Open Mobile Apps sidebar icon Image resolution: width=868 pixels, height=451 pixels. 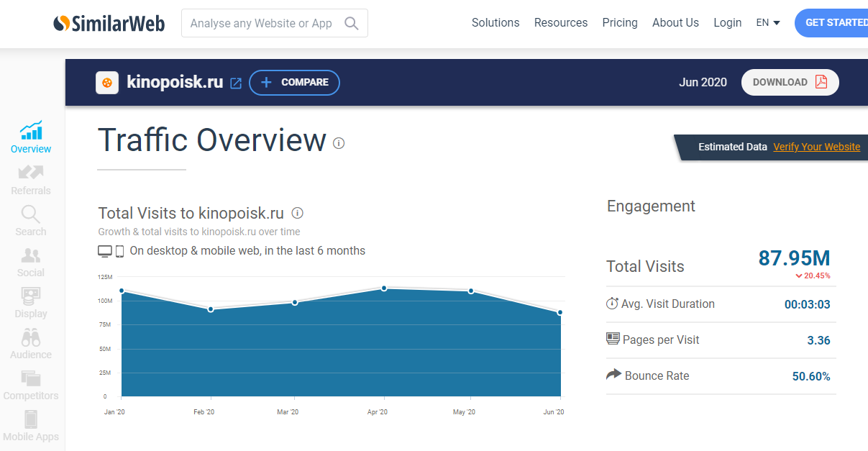click(x=31, y=419)
